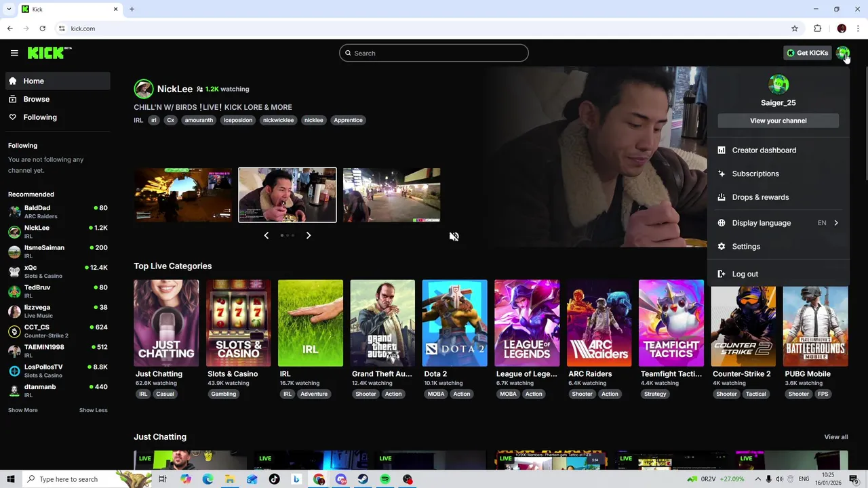Open Dota 2 category thumbnail

tap(454, 323)
